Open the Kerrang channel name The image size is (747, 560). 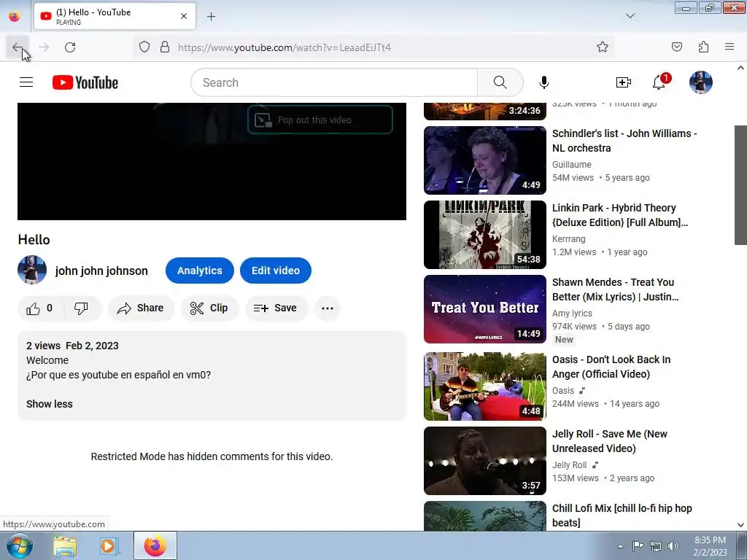[569, 238]
